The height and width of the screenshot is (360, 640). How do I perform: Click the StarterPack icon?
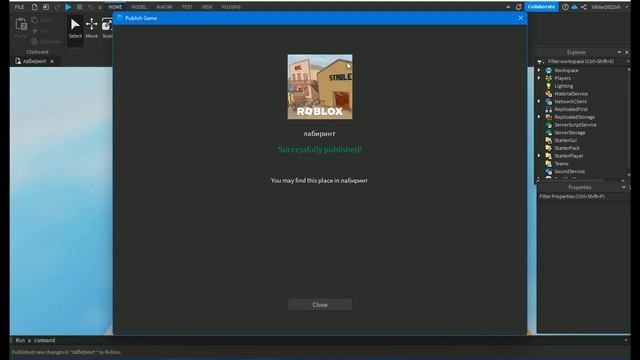click(x=549, y=148)
